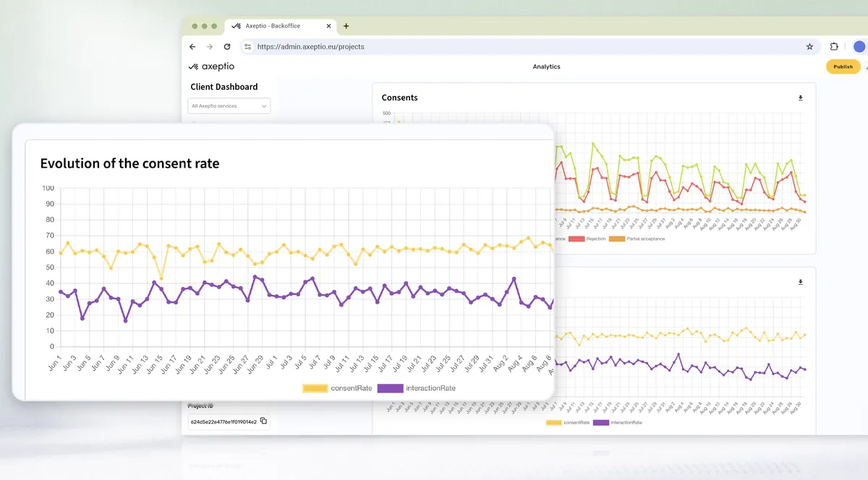868x480 pixels.
Task: Click the Evolution of the consent rate title
Action: coord(129,163)
